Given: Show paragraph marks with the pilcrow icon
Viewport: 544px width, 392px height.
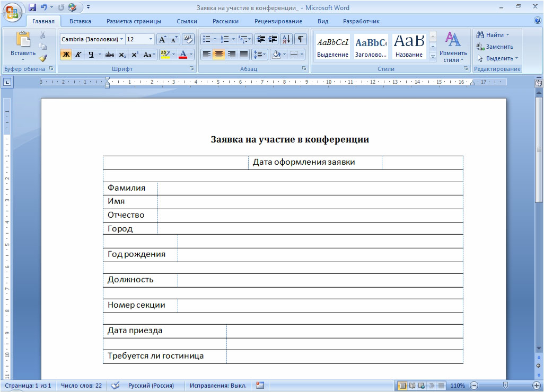Looking at the screenshot, I should click(301, 39).
